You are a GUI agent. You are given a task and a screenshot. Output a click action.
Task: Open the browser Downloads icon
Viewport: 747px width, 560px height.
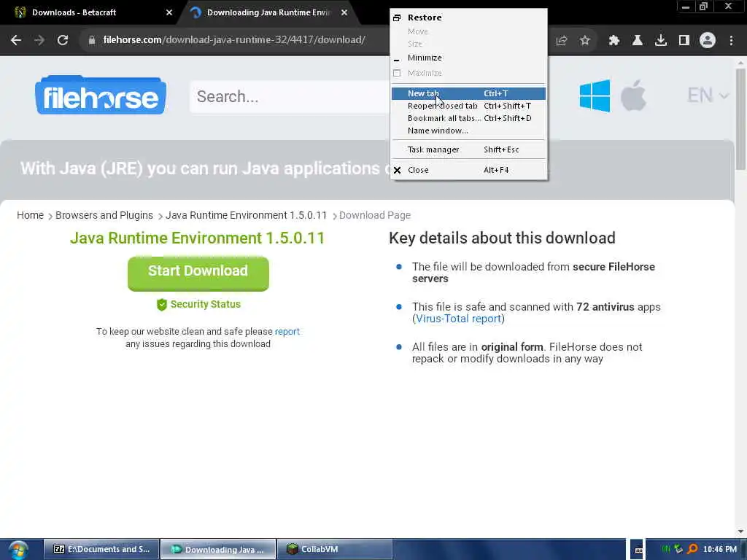tap(661, 41)
